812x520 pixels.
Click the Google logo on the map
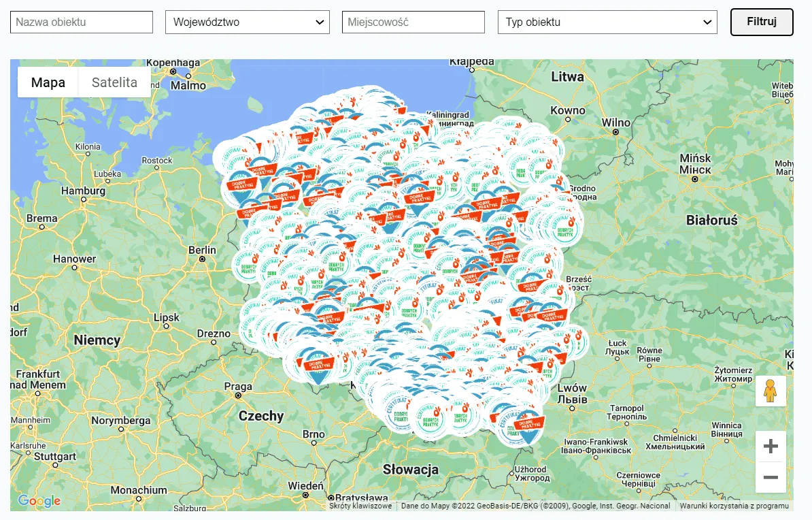[39, 502]
